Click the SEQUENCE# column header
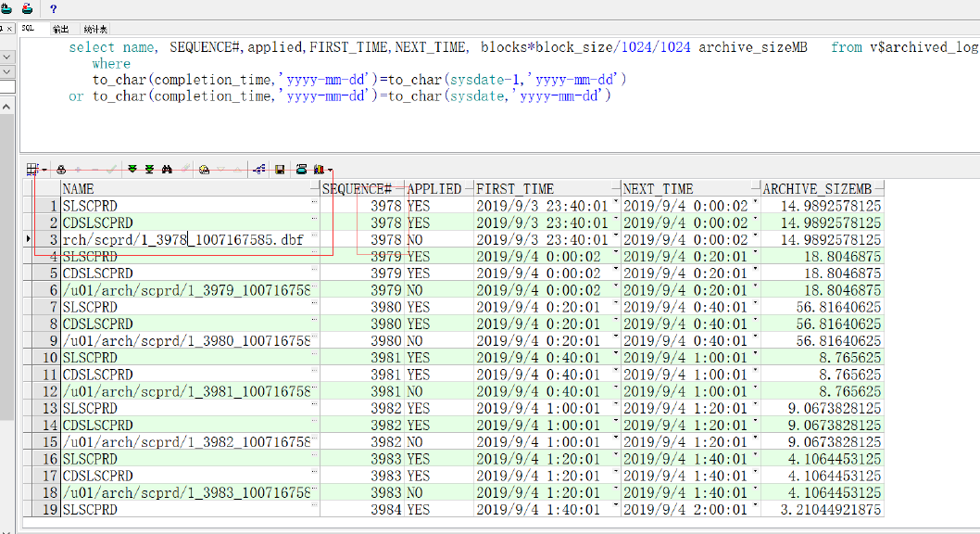The image size is (980, 534). pos(362,188)
